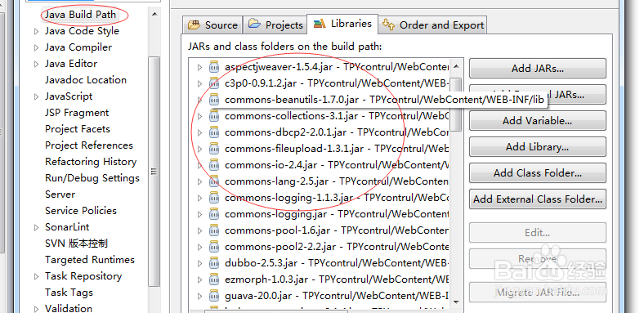Click the aspectjweaver-1.5.4.jar jar icon
644x313 pixels.
tap(214, 66)
